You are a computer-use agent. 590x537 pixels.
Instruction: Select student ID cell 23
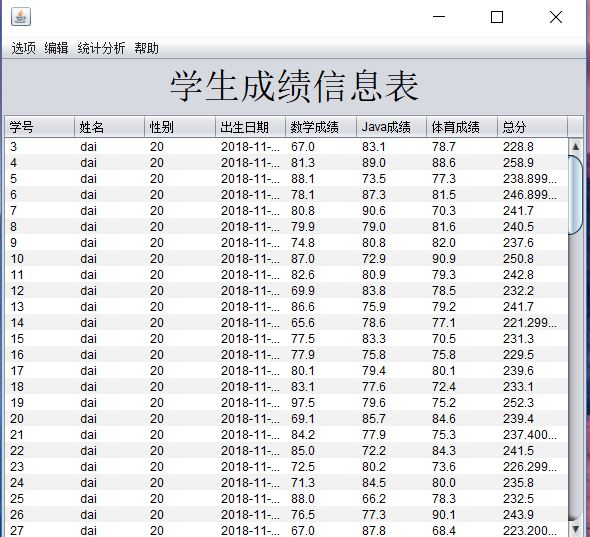coord(40,467)
